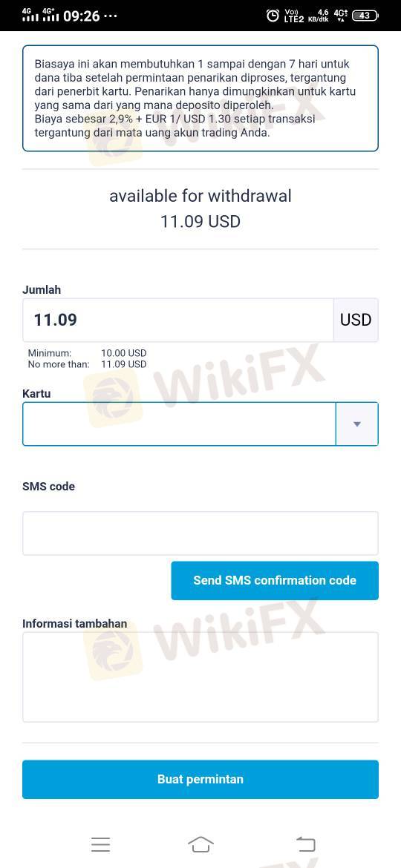Screen dimensions: 401x868
Task: Tap the alarm clock status icon
Action: [x=273, y=16]
